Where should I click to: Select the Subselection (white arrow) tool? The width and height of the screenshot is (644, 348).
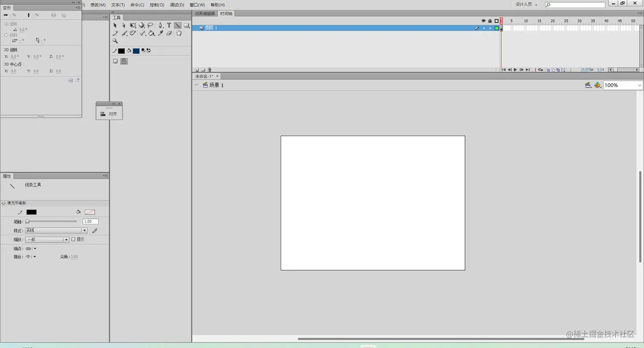124,26
